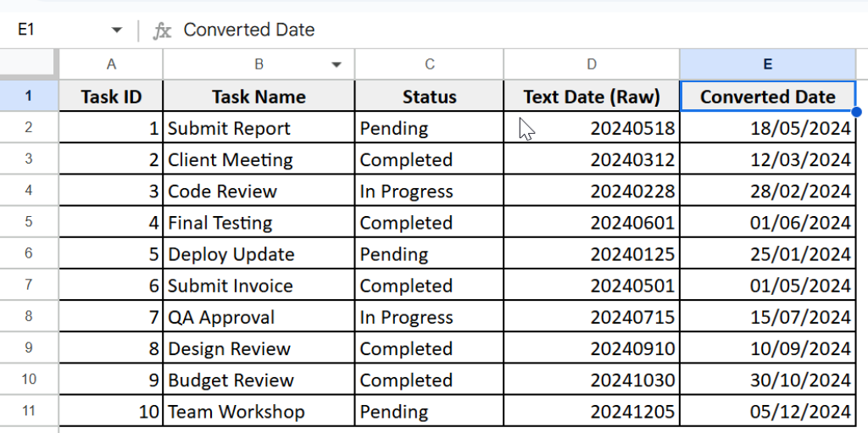Screen dimensions: 868x433
Task: Click the formula bar text Converted Date
Action: pyautogui.click(x=249, y=31)
